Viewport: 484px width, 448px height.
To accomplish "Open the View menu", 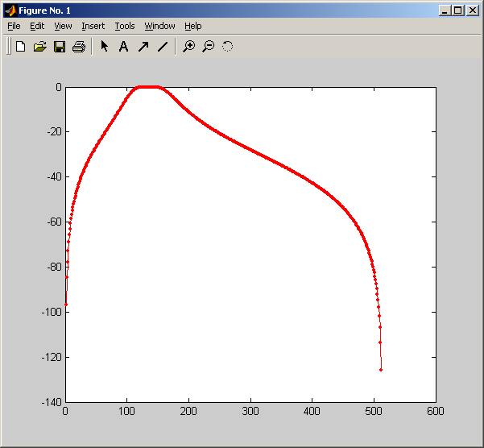I will click(x=63, y=26).
